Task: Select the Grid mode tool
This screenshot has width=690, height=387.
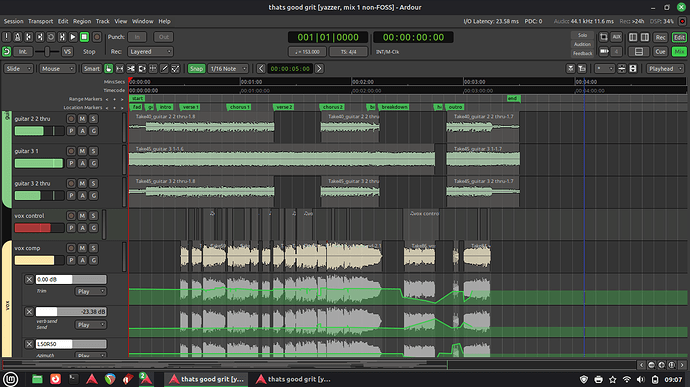Action: coord(153,69)
